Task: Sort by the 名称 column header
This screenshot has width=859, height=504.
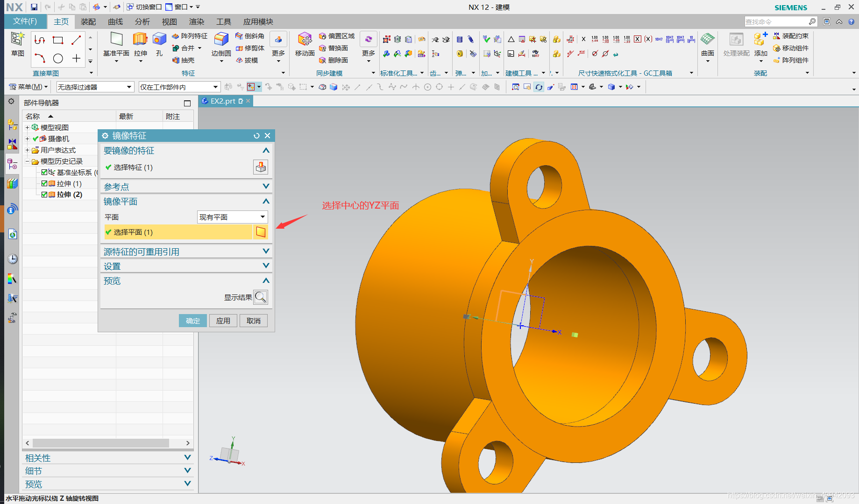Action: [x=69, y=116]
